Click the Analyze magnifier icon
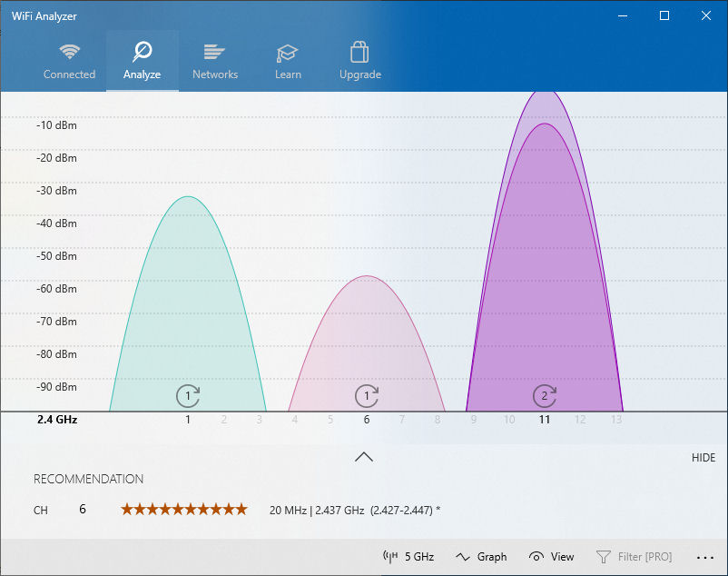Viewport: 728px width, 576px height. tap(142, 50)
